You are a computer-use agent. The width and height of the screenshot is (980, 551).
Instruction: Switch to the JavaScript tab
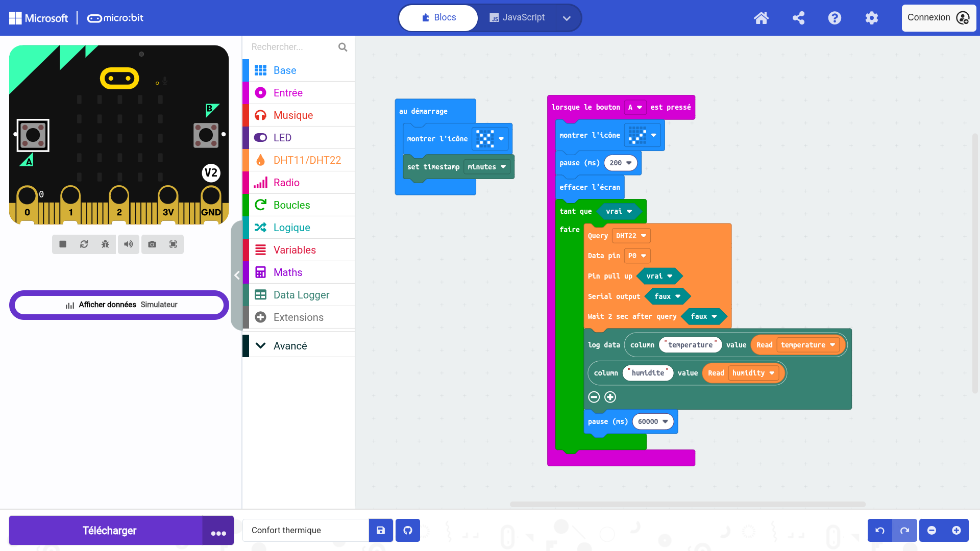click(518, 18)
